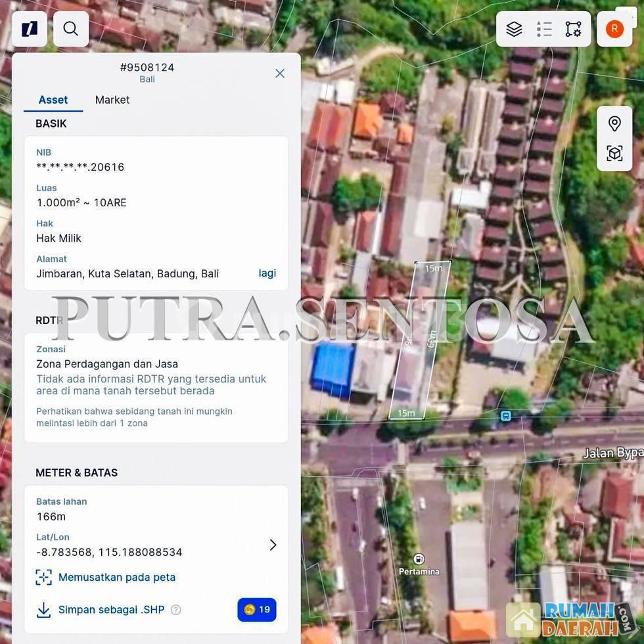This screenshot has width=644, height=644.
Task: Click the app logo home button
Action: (x=30, y=29)
